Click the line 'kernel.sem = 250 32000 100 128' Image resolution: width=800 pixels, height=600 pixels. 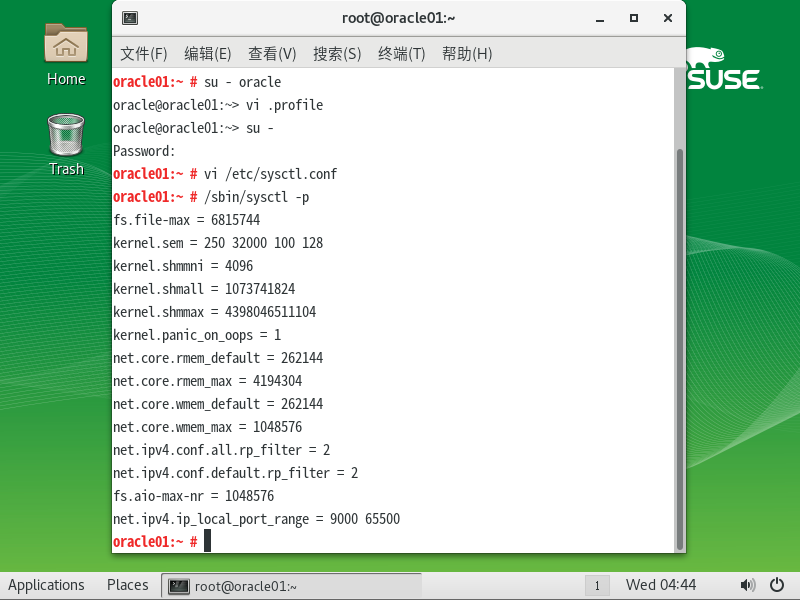pyautogui.click(x=218, y=243)
